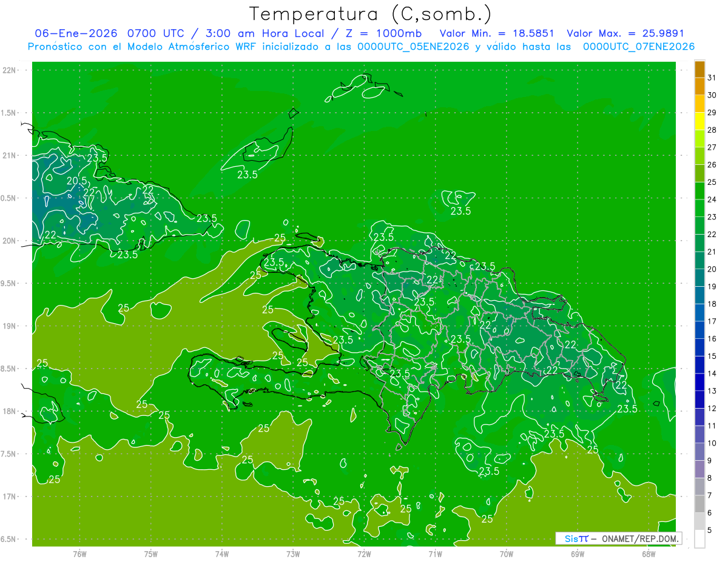Click the "Valor Min. = 18.5851" value
Viewport: 728px width, 562px height.
click(x=497, y=33)
